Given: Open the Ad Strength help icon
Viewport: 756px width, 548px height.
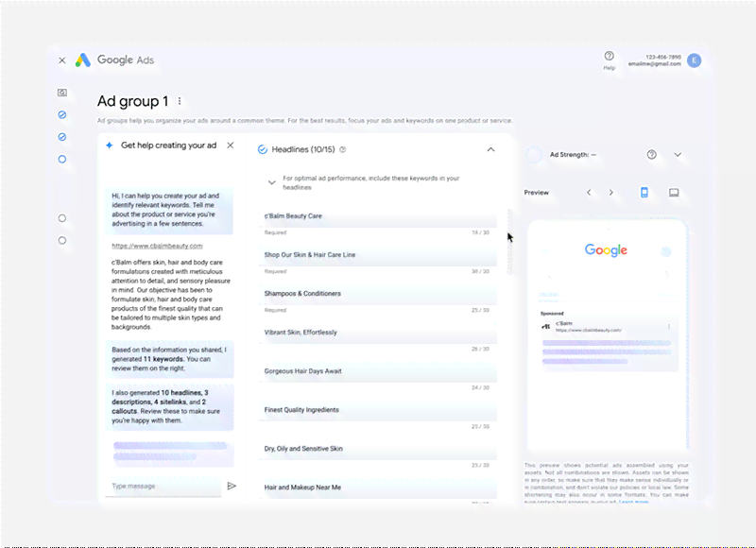Looking at the screenshot, I should coord(651,155).
